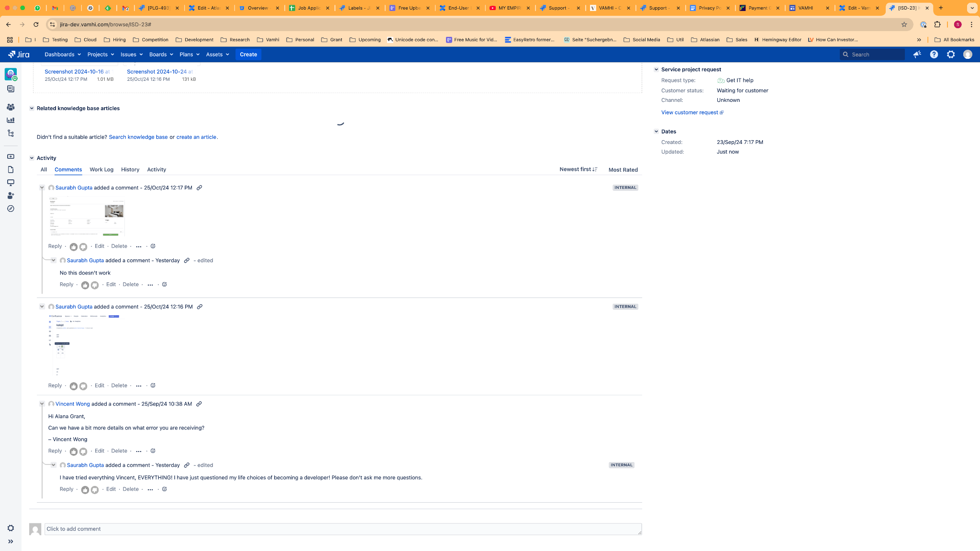Click the Jira feedback megaphone icon

pos(917,55)
